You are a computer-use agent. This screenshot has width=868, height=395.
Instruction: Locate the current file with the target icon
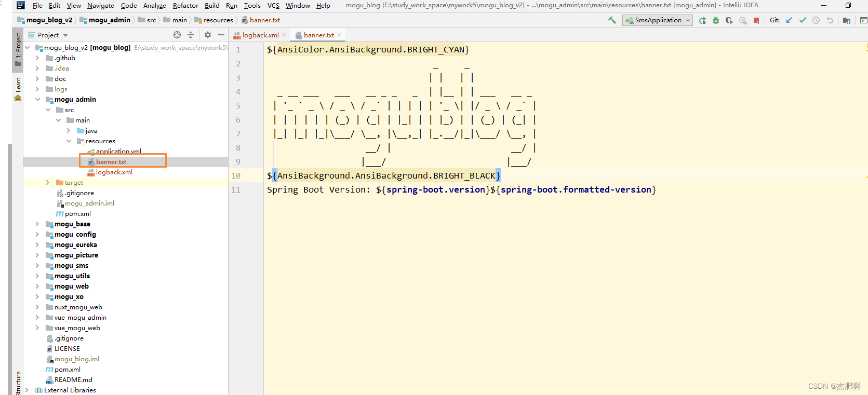click(x=177, y=35)
